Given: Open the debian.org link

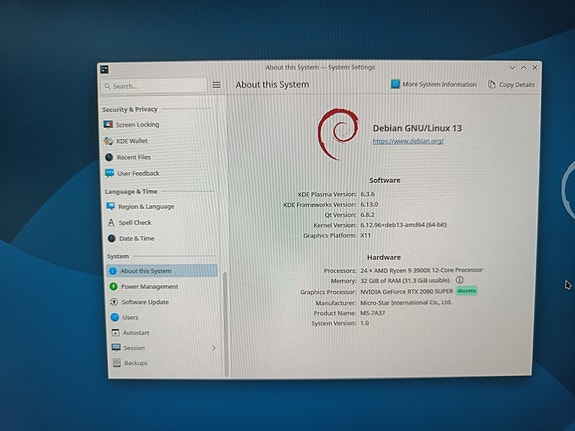Looking at the screenshot, I should 408,141.
